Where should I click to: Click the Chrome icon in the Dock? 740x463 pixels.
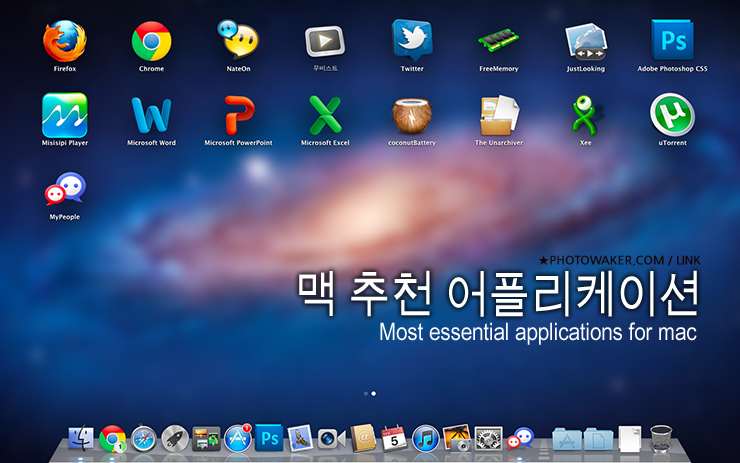pos(112,439)
